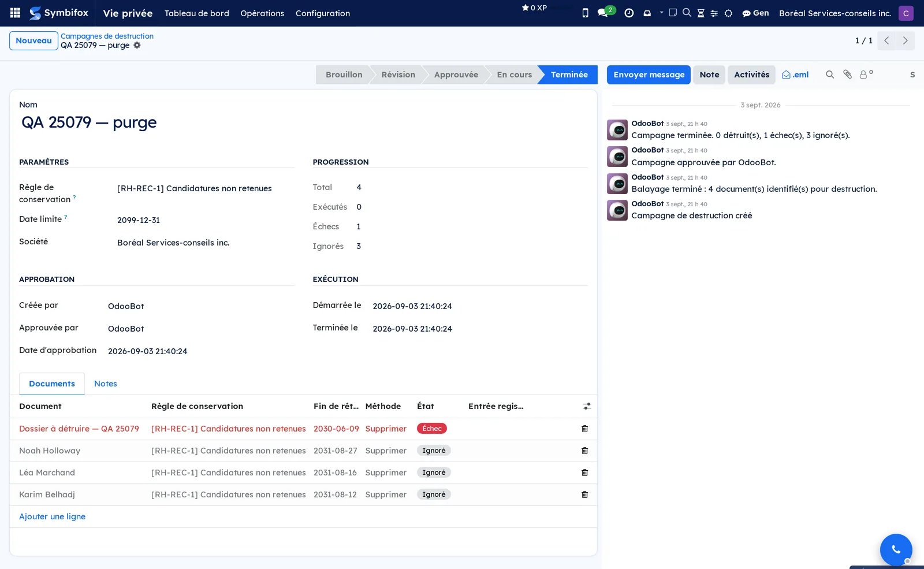Open the Configuration menu
The image size is (924, 569).
pos(323,13)
